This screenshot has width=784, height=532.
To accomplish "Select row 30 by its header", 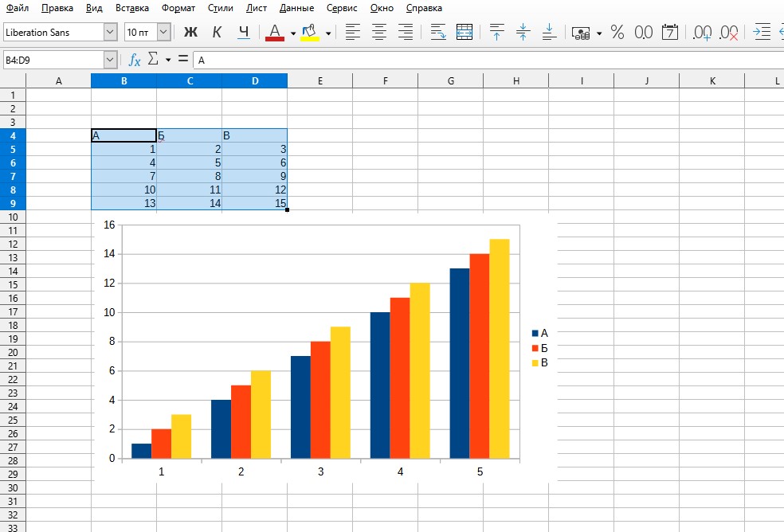I will click(x=13, y=487).
